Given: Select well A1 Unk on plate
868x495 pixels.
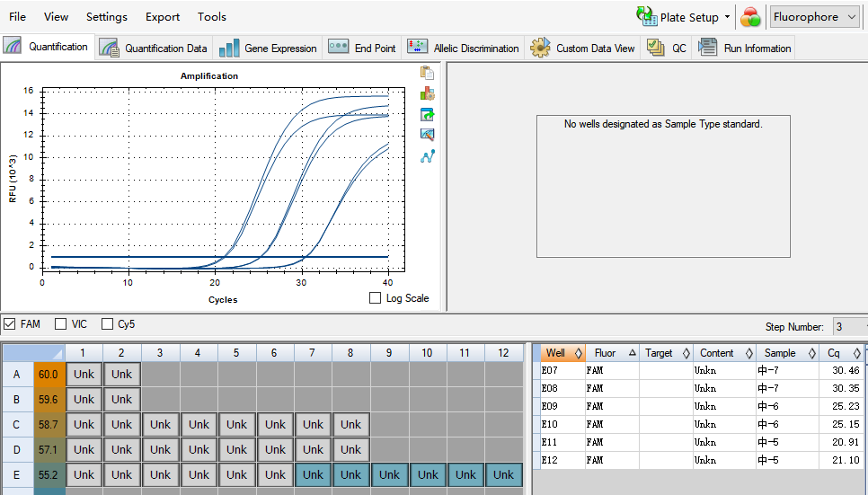Looking at the screenshot, I should (x=84, y=375).
